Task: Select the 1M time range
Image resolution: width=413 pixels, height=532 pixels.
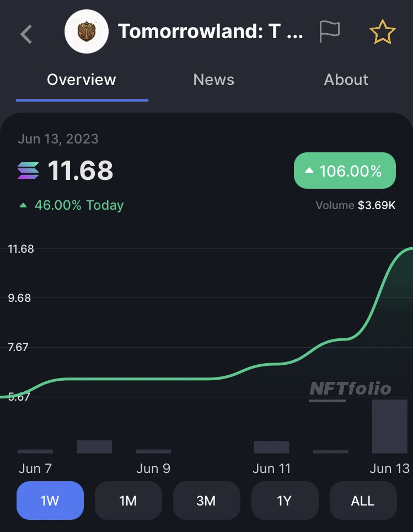Action: click(x=128, y=501)
